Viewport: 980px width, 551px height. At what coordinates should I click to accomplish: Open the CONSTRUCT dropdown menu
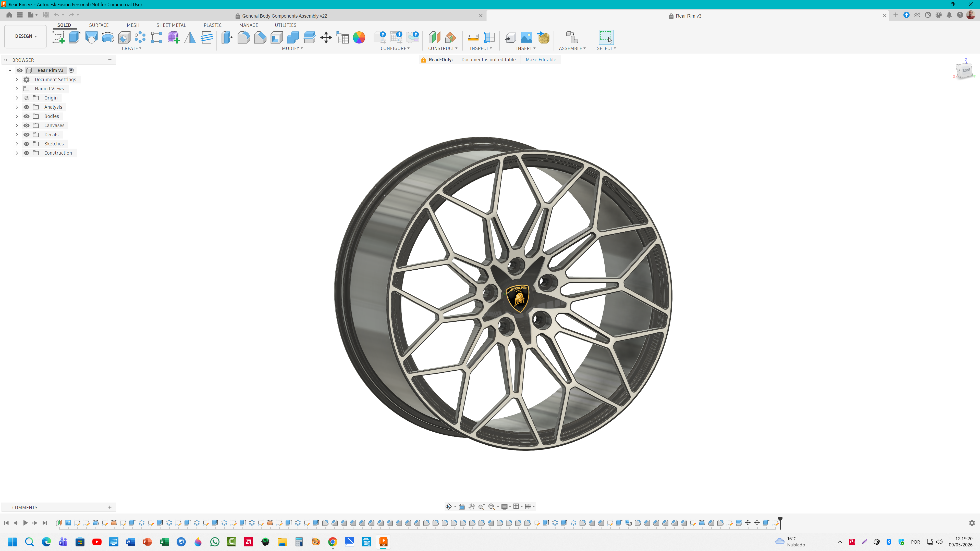click(443, 48)
